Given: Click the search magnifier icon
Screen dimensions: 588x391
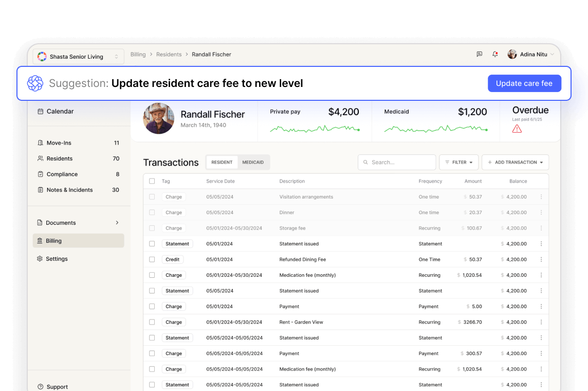Looking at the screenshot, I should point(365,163).
